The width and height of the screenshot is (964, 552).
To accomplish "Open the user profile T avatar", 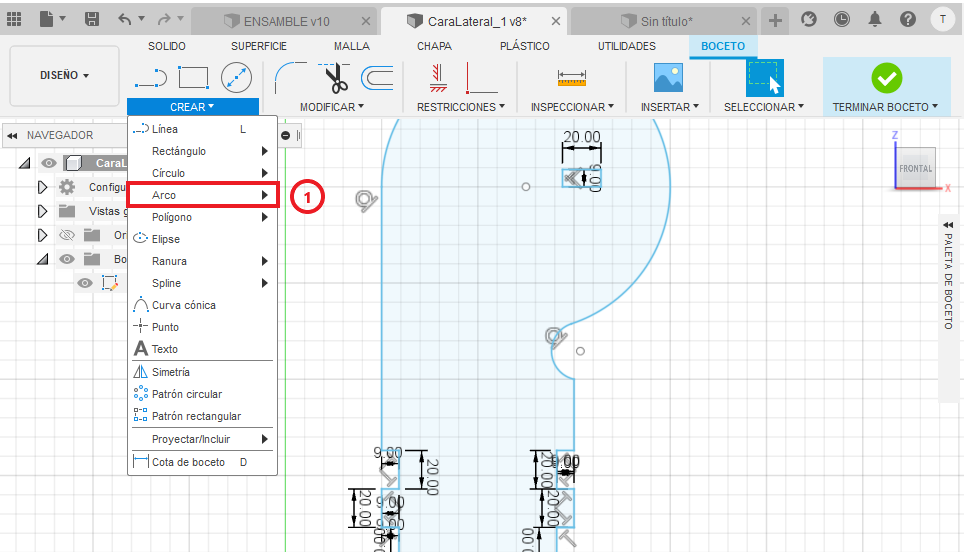I will [x=942, y=19].
